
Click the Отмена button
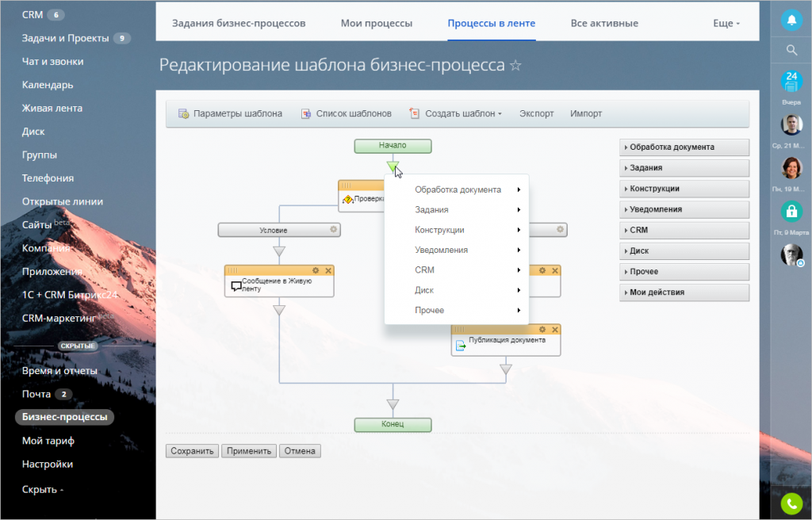[x=300, y=451]
